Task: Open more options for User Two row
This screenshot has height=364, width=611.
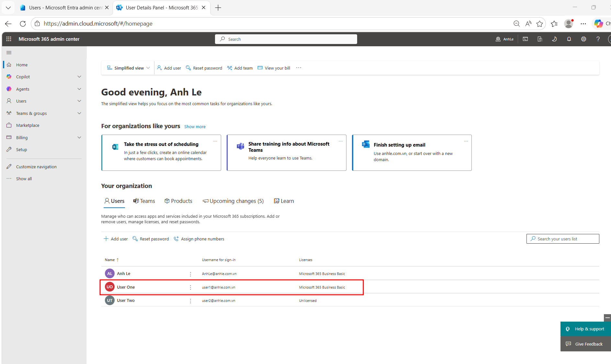Action: tap(190, 301)
